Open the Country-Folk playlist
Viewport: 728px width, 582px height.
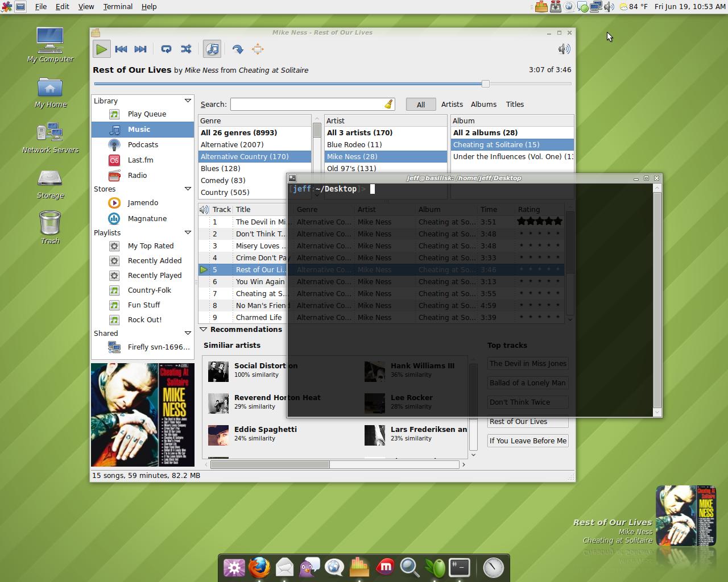point(143,290)
